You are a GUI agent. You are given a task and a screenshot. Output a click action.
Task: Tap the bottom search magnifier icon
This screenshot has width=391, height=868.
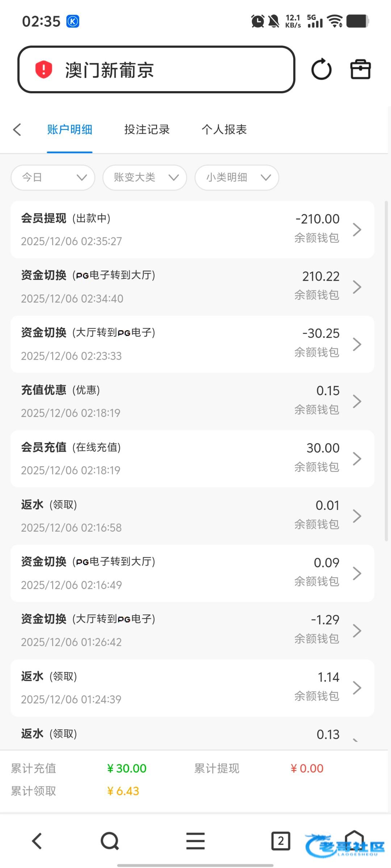click(110, 841)
